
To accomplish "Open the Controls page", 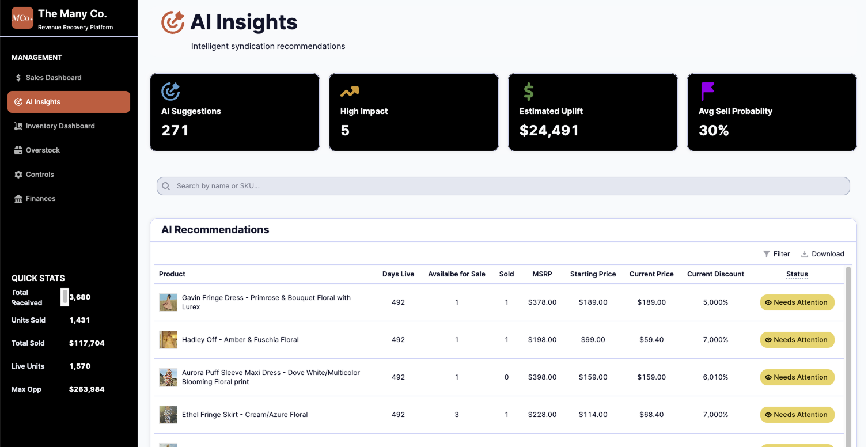I will pos(69,175).
